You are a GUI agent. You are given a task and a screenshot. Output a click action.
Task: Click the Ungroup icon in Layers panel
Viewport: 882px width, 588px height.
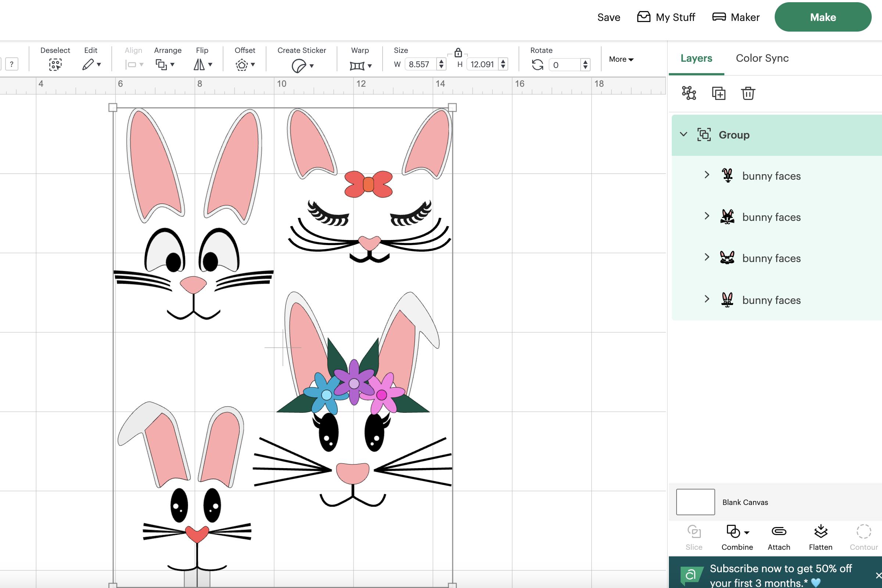689,93
